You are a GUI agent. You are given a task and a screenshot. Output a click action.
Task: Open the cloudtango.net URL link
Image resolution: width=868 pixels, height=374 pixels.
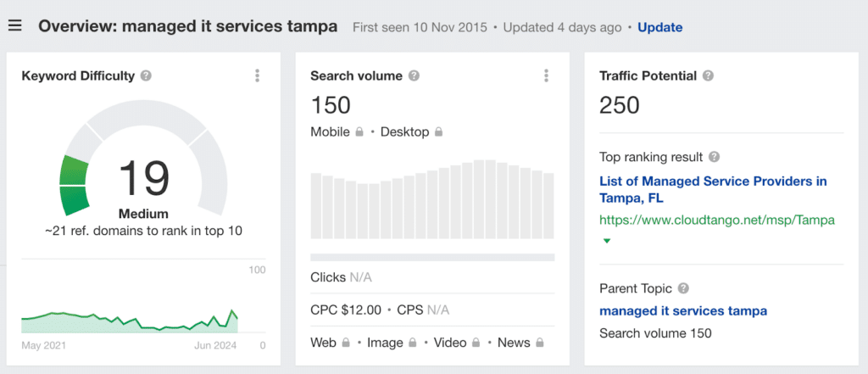(x=717, y=220)
